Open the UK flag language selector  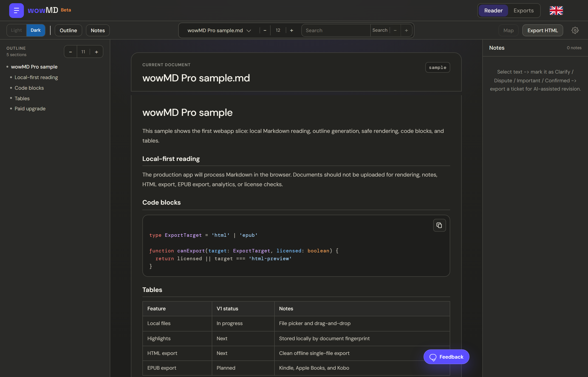(556, 11)
